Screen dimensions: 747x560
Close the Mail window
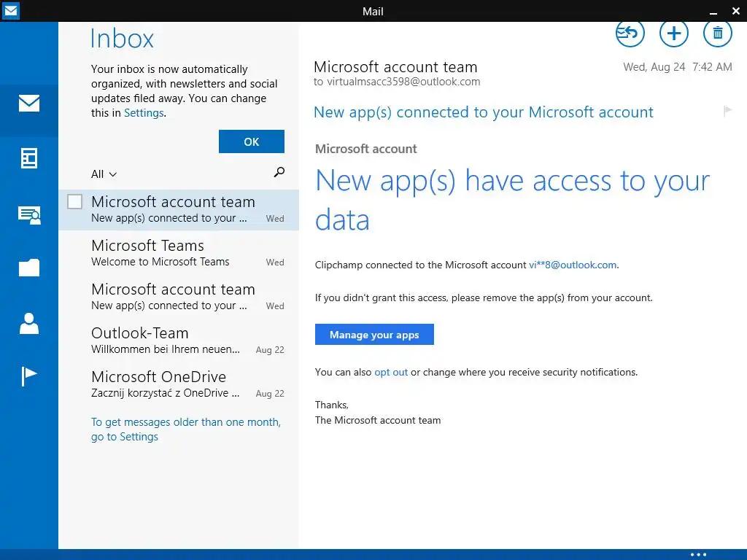736,11
